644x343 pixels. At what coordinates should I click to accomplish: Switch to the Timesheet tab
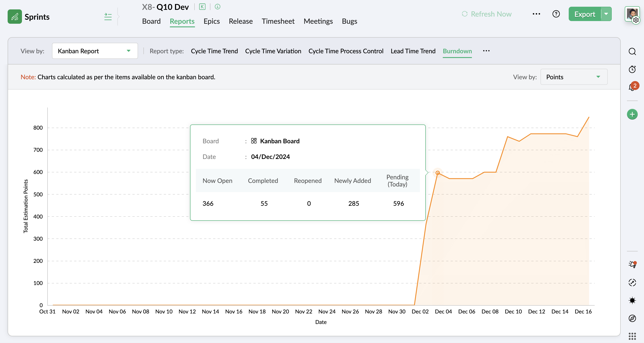278,21
